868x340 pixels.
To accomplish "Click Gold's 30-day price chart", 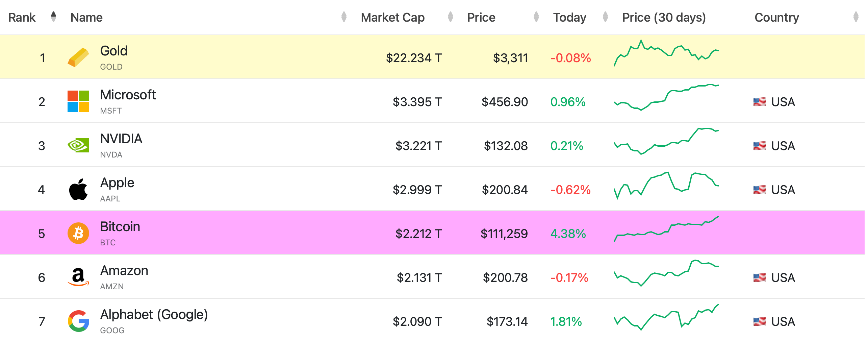I will (666, 53).
